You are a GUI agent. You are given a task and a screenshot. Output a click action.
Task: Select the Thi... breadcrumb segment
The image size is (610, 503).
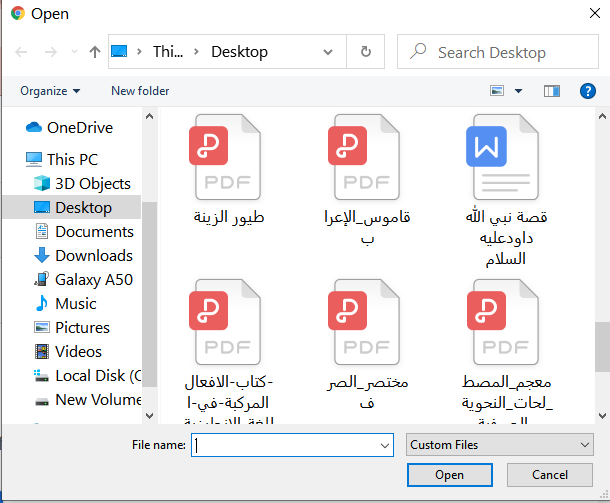(x=168, y=52)
